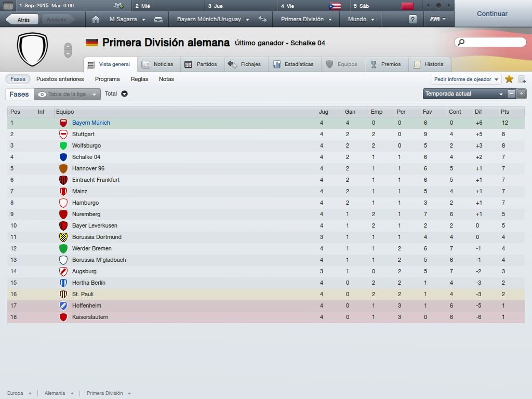Expand the Temporada actual dropdown

(464, 94)
